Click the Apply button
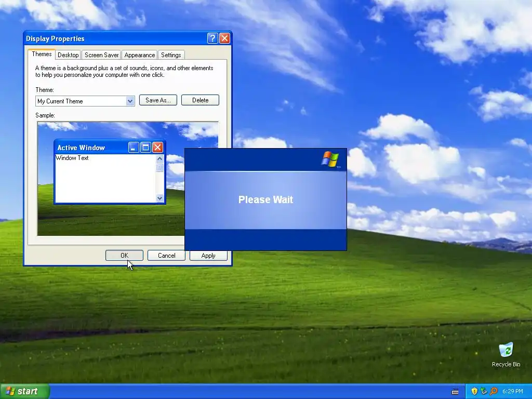 click(x=208, y=256)
